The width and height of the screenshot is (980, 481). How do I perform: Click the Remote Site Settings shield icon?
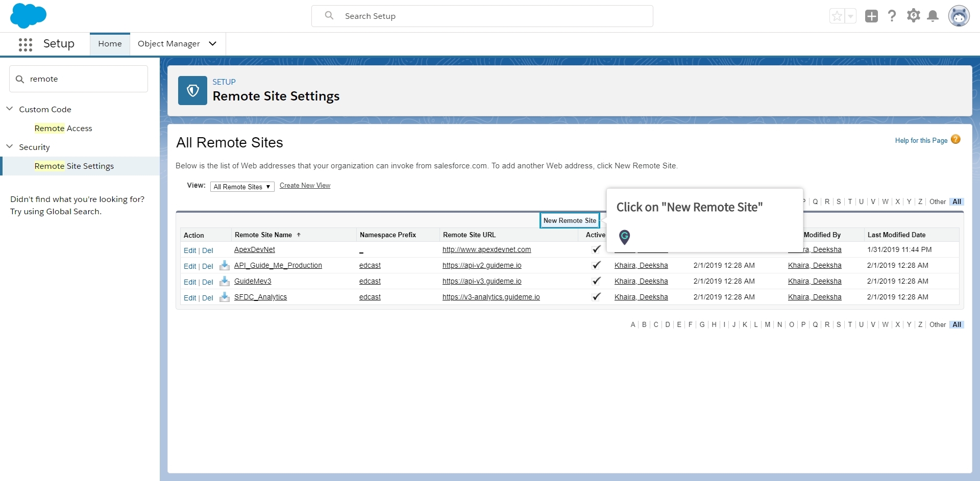192,90
